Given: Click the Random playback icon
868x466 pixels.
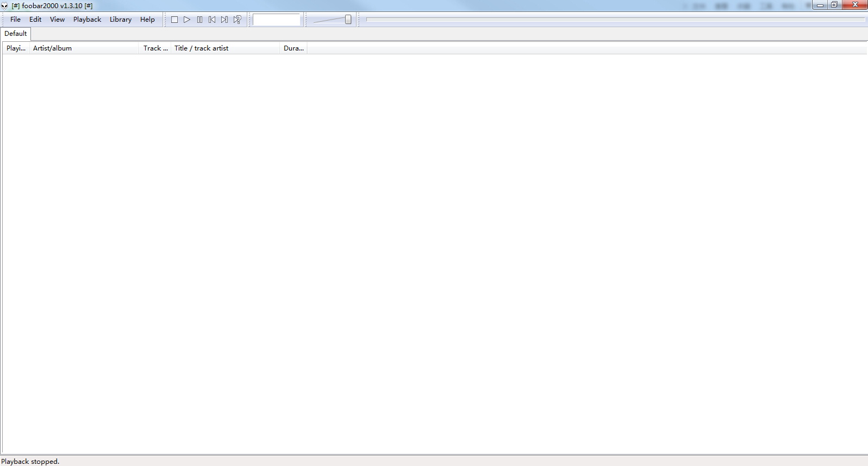Looking at the screenshot, I should tap(238, 20).
